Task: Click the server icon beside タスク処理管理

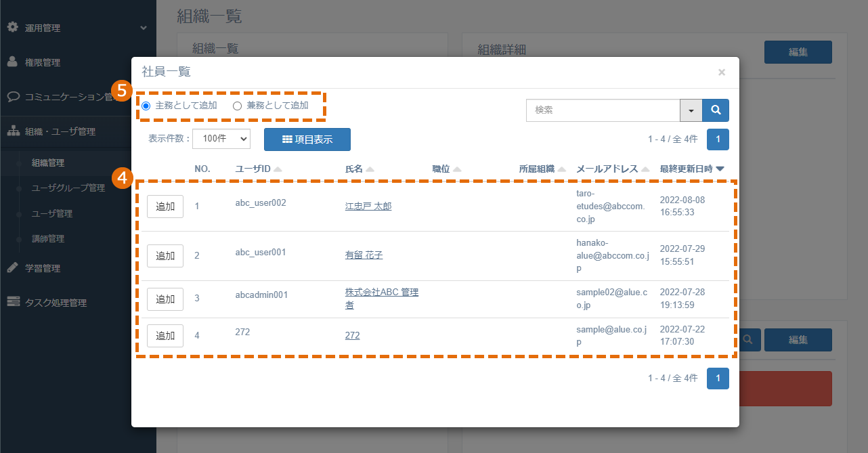Action: point(13,302)
